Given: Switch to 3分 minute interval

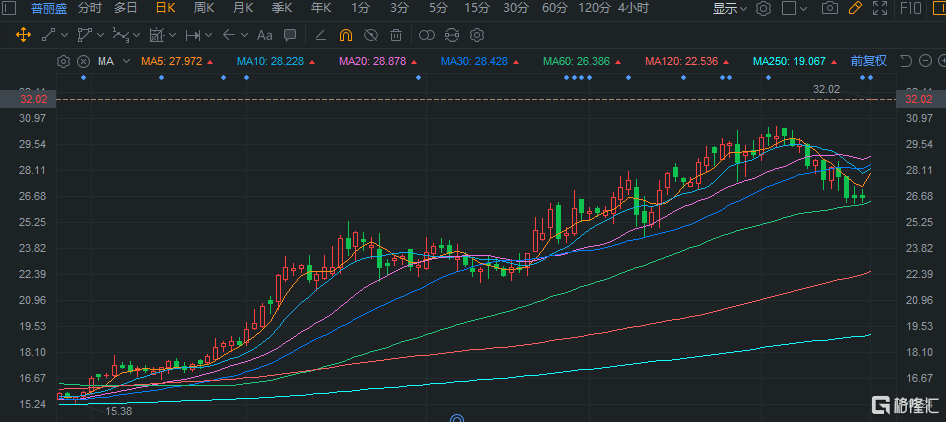Looking at the screenshot, I should 399,8.
